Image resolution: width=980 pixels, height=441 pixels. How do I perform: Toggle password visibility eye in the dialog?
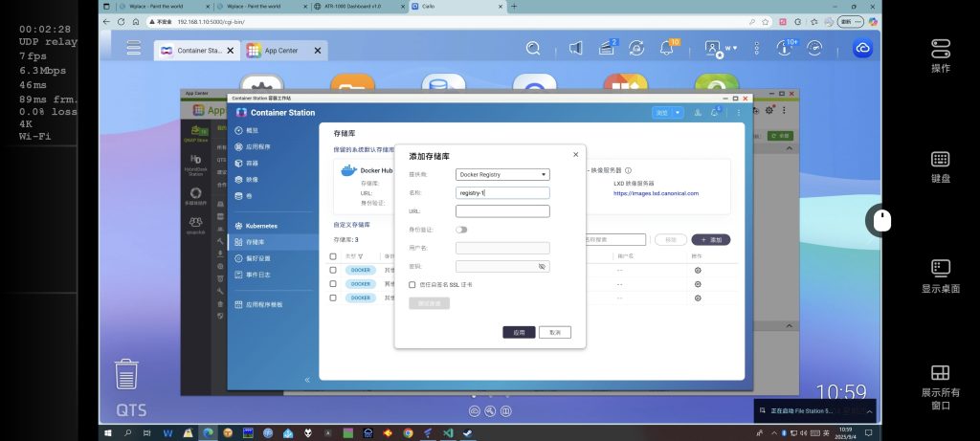(542, 266)
